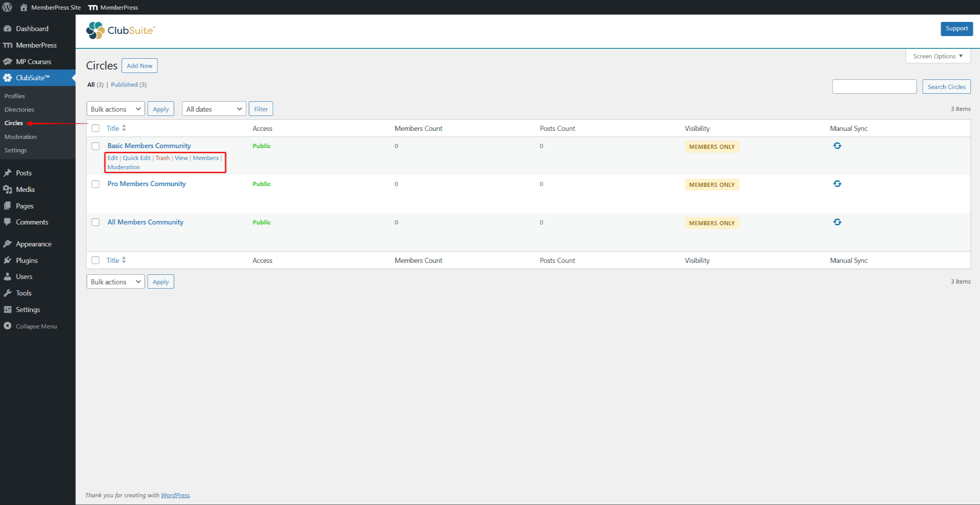Click manual sync icon for Basic Members Community
Image resolution: width=980 pixels, height=505 pixels.
[837, 146]
